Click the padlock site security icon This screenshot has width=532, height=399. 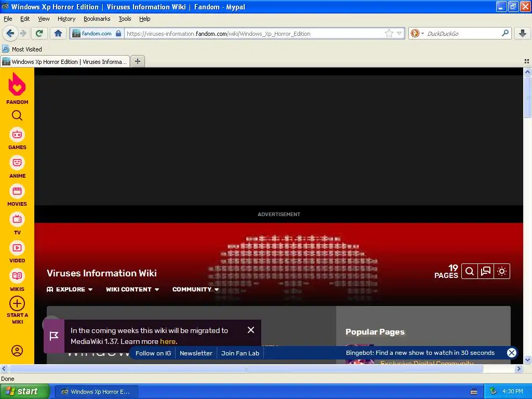118,33
